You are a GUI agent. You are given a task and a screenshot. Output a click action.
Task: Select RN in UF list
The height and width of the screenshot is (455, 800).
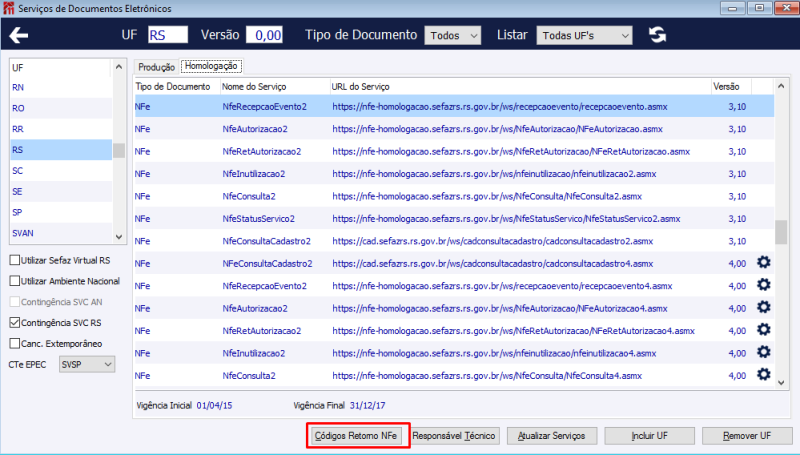tap(61, 87)
